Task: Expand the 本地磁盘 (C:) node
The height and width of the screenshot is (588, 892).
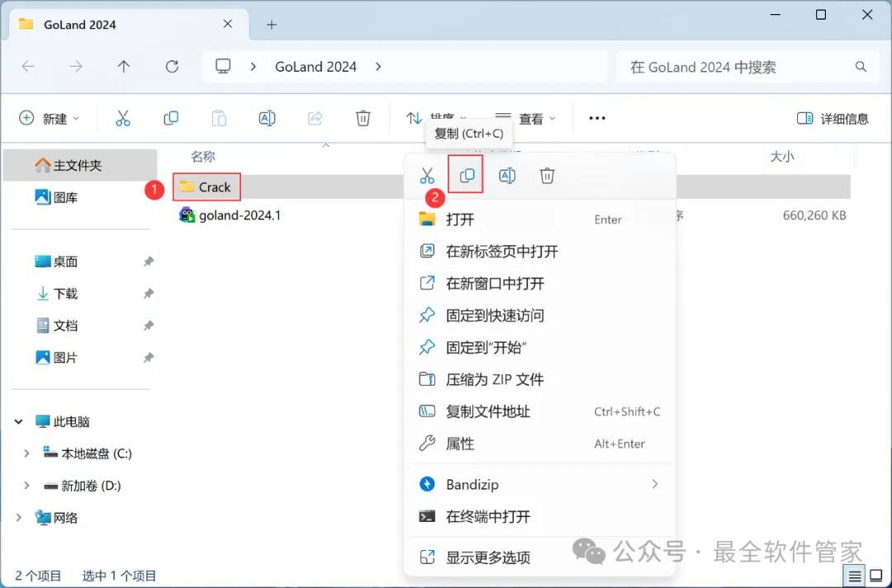Action: click(x=26, y=453)
